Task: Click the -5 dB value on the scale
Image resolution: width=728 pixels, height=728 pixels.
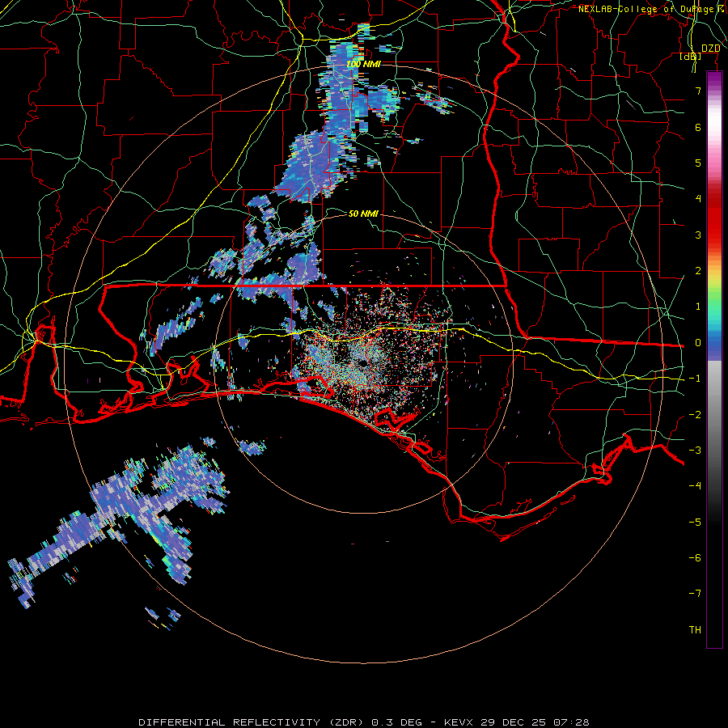Action: 695,523
